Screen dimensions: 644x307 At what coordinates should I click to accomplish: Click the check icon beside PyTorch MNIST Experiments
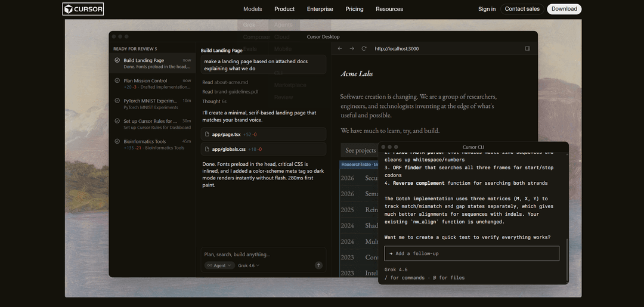tap(117, 101)
